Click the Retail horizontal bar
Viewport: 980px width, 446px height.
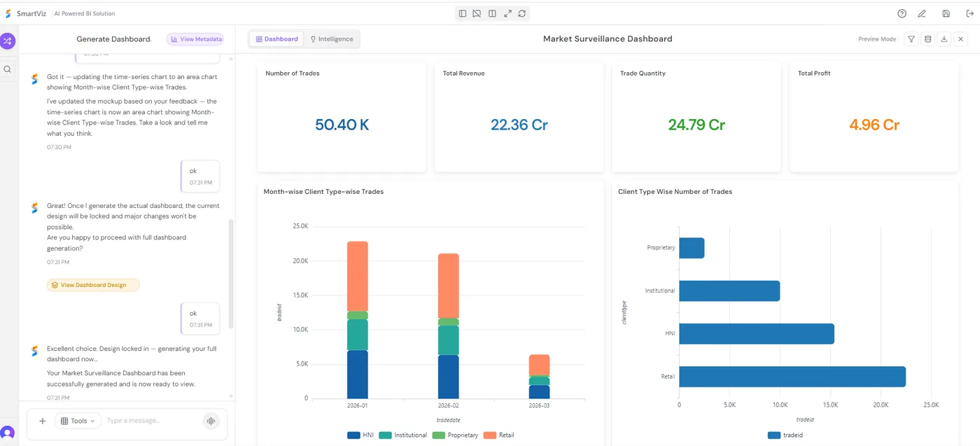tap(792, 377)
